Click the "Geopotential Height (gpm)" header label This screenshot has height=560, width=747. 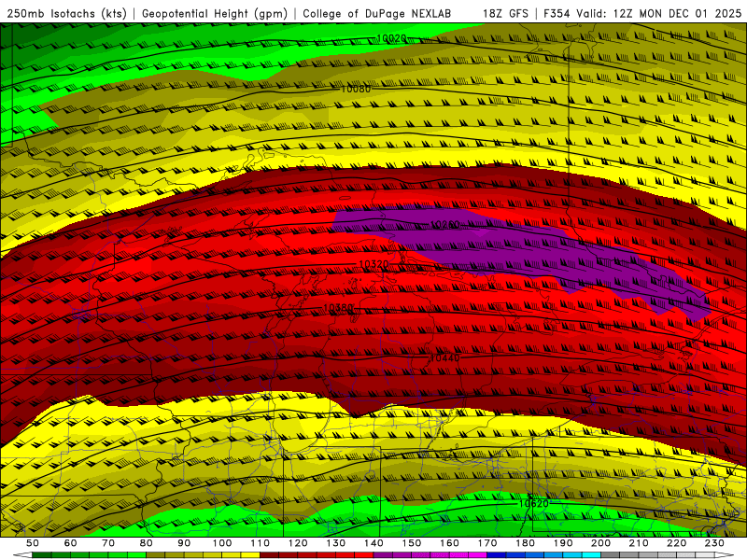click(x=215, y=13)
